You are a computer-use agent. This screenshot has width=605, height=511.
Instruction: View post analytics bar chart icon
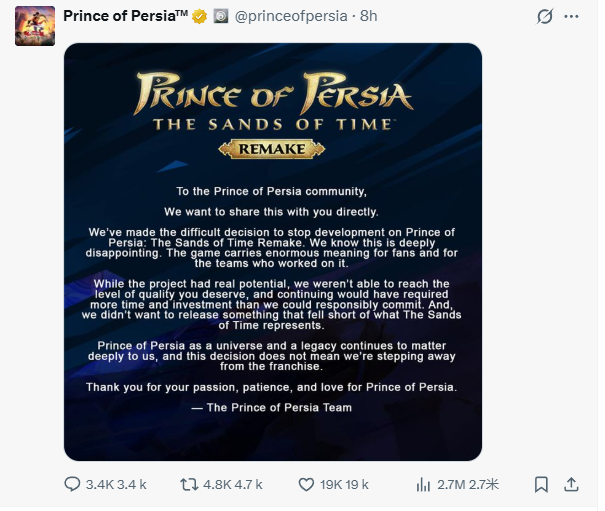point(424,484)
